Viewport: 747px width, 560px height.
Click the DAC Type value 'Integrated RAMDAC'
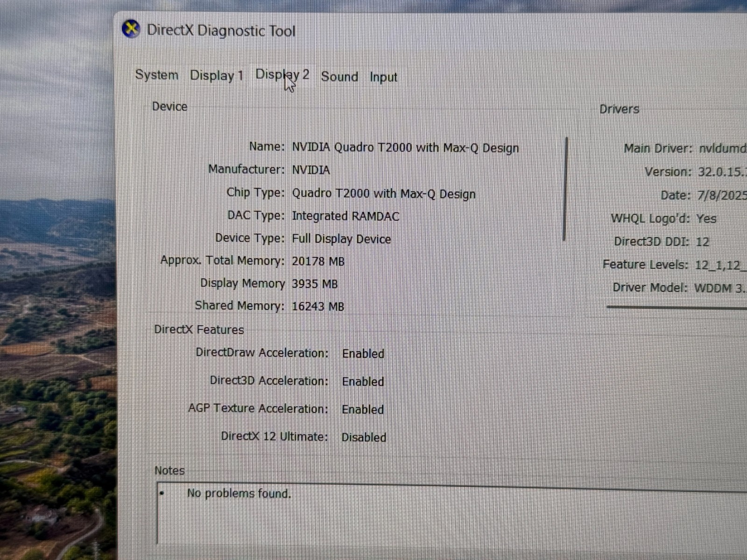click(345, 216)
